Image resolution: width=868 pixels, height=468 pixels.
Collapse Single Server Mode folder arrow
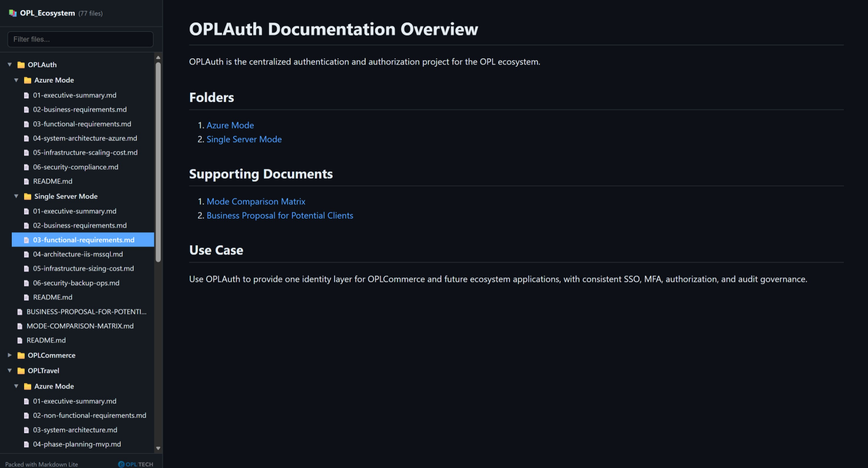pyautogui.click(x=16, y=196)
